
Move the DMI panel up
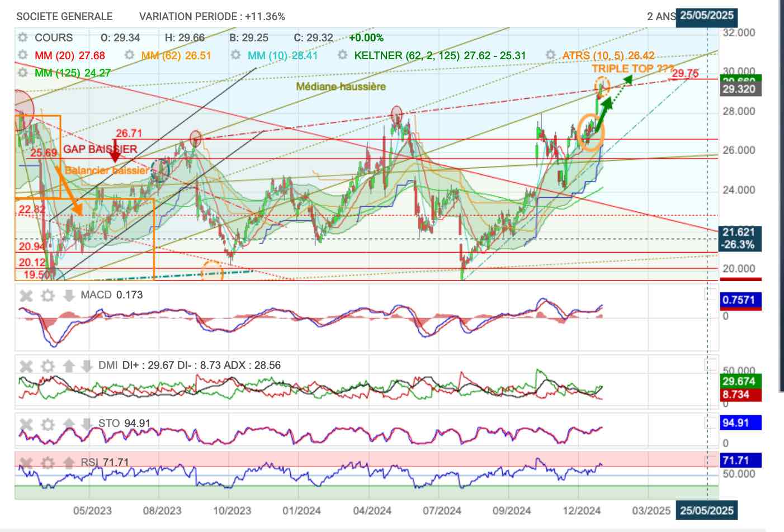(68, 366)
